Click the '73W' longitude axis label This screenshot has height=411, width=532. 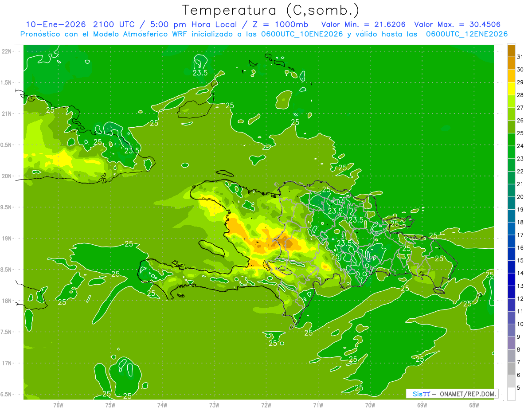click(214, 405)
